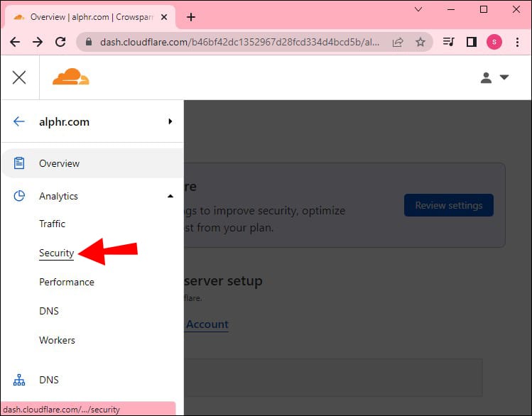Click the address bar URL field

coord(234,42)
